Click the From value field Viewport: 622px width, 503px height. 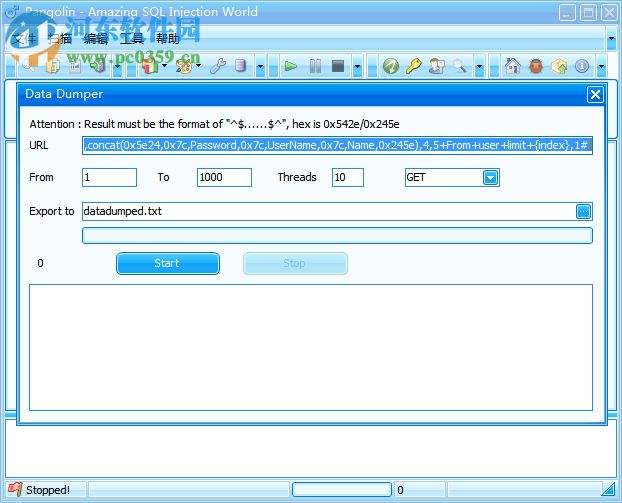(109, 177)
